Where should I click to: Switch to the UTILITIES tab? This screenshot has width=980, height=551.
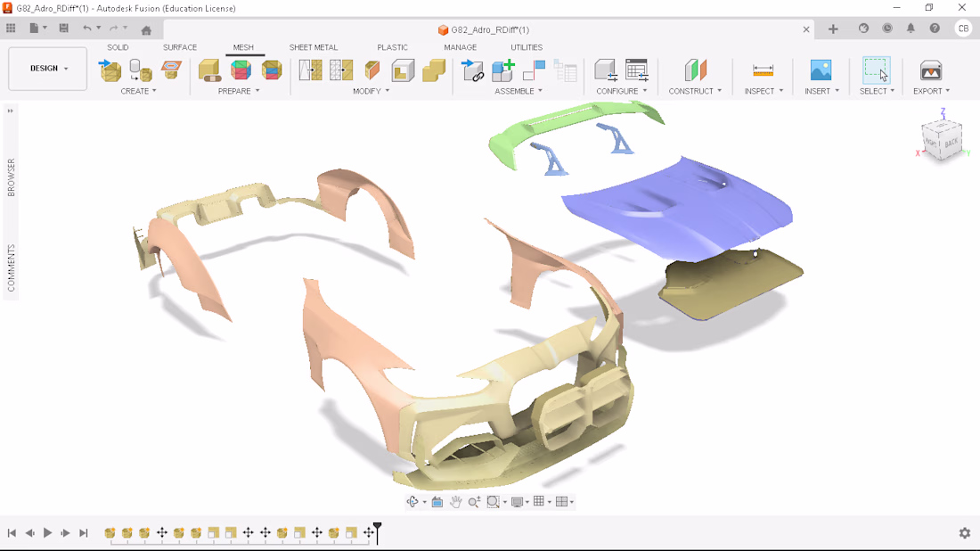point(527,47)
